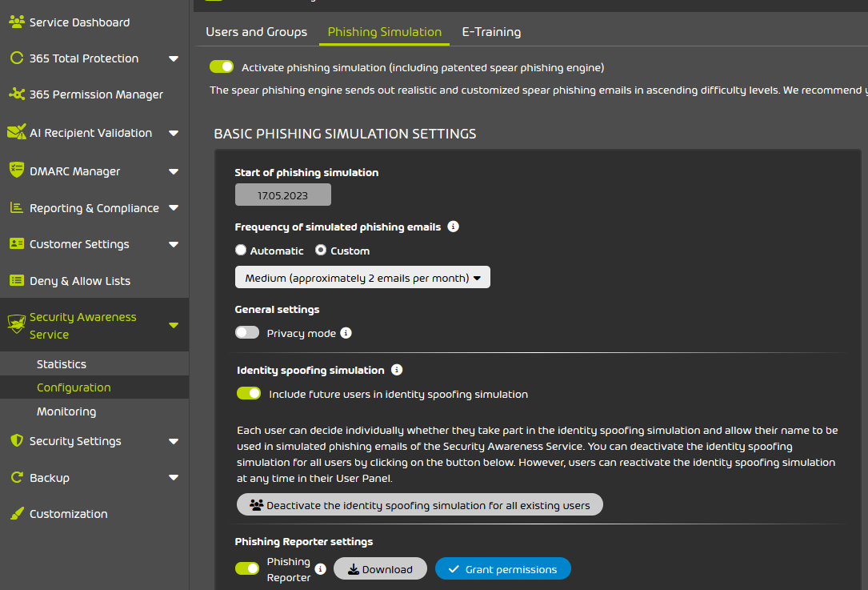
Task: Click the Deny & Allow Lists icon
Action: point(17,280)
